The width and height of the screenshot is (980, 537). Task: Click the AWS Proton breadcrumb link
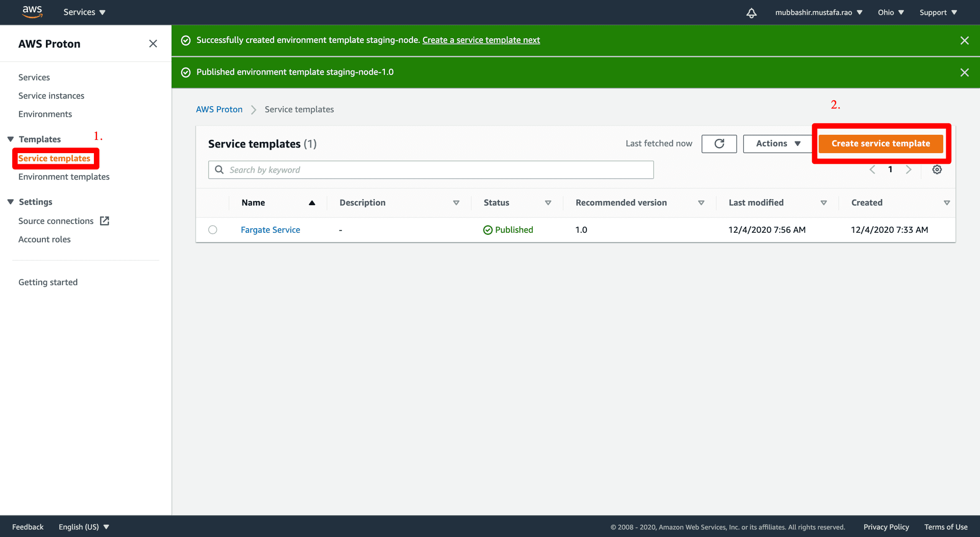[219, 110]
